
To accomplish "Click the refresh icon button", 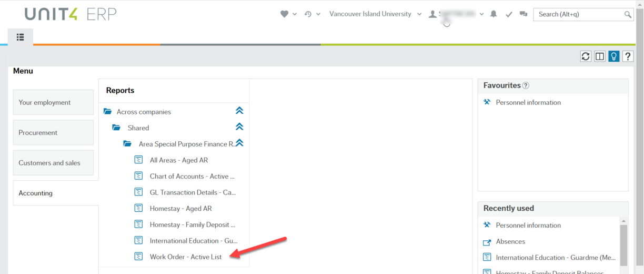I will (x=586, y=56).
